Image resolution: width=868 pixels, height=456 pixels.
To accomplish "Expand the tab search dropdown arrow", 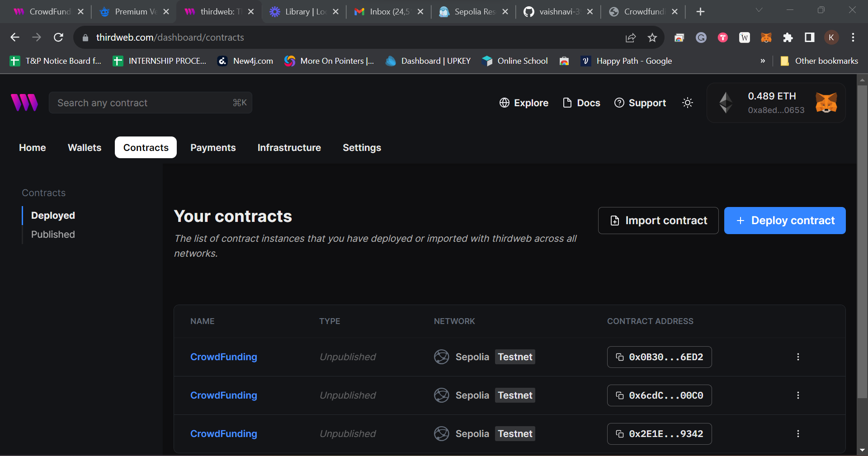I will tap(759, 10).
